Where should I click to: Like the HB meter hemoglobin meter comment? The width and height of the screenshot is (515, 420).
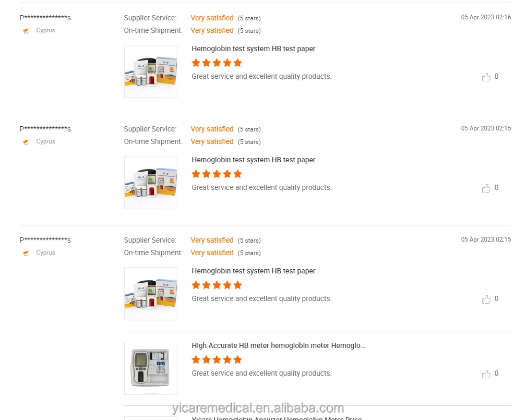(486, 374)
